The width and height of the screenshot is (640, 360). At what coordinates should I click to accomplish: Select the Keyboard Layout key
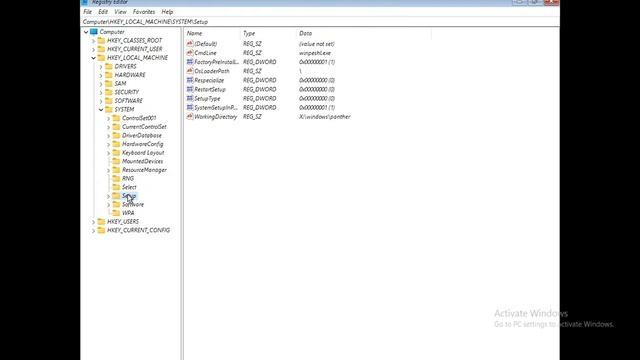[x=143, y=153]
